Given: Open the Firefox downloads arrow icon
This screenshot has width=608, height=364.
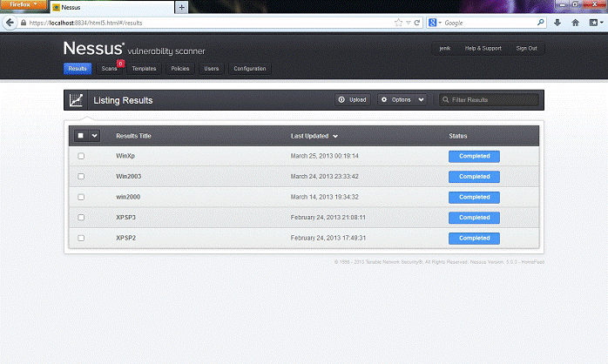Looking at the screenshot, I should [x=557, y=23].
